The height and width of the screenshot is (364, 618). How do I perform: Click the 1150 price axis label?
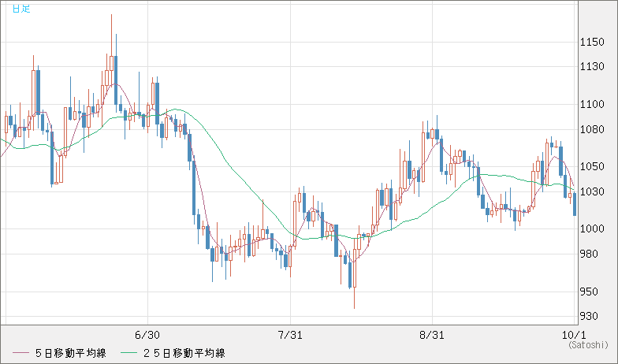[592, 41]
